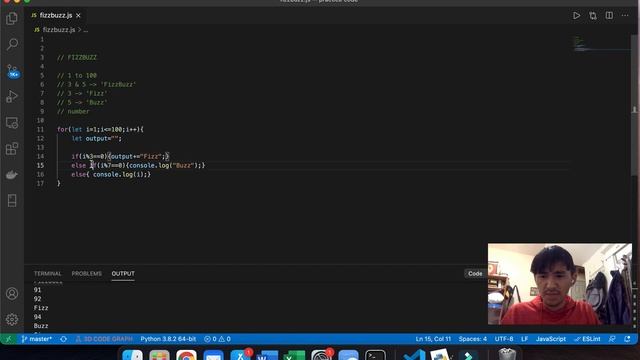Open the Manage gear menu
The image size is (640, 360).
[12, 319]
